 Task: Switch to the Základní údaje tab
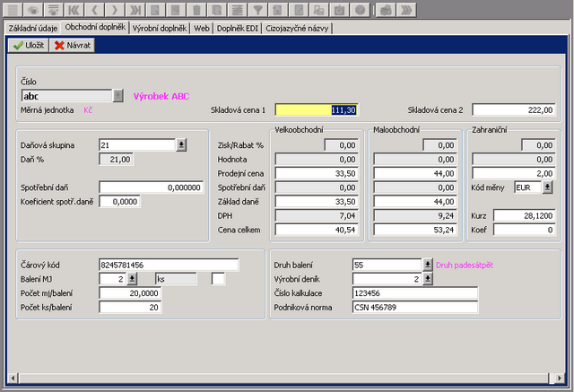click(31, 28)
